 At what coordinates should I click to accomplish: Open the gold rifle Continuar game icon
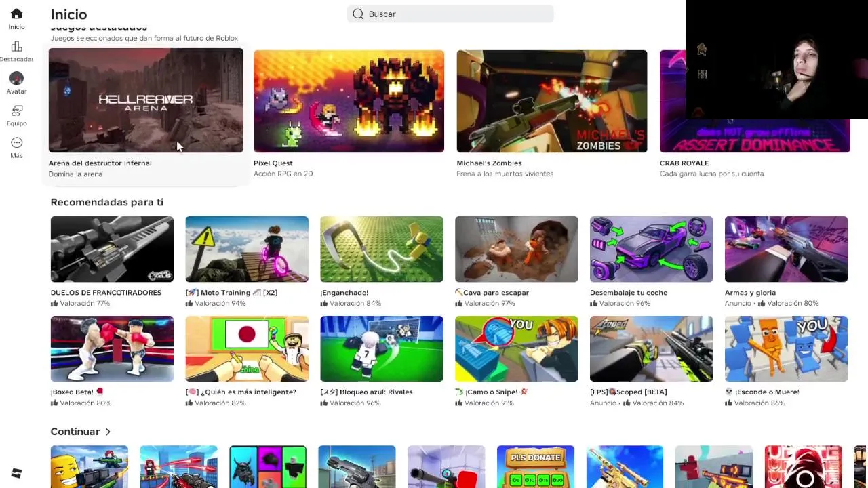coord(625,467)
